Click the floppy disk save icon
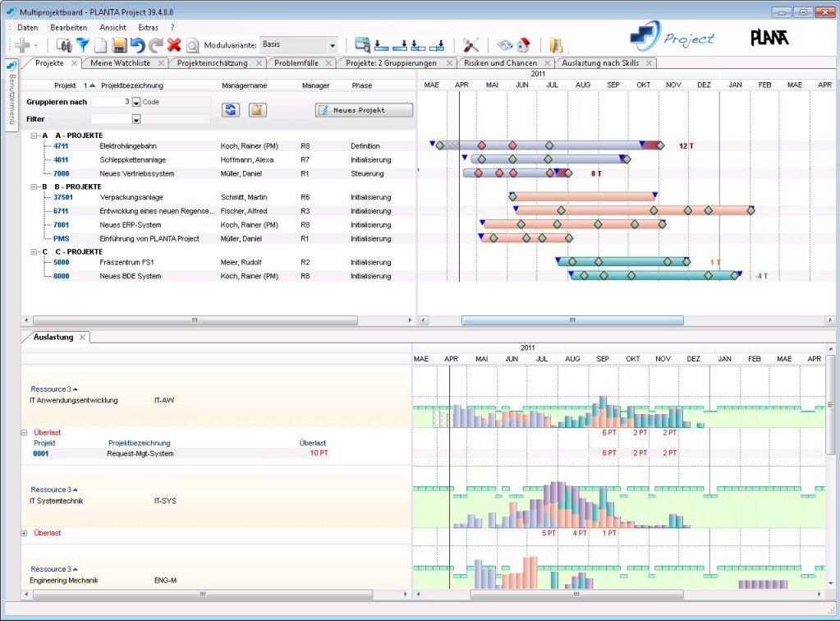This screenshot has height=621, width=840. (x=119, y=46)
